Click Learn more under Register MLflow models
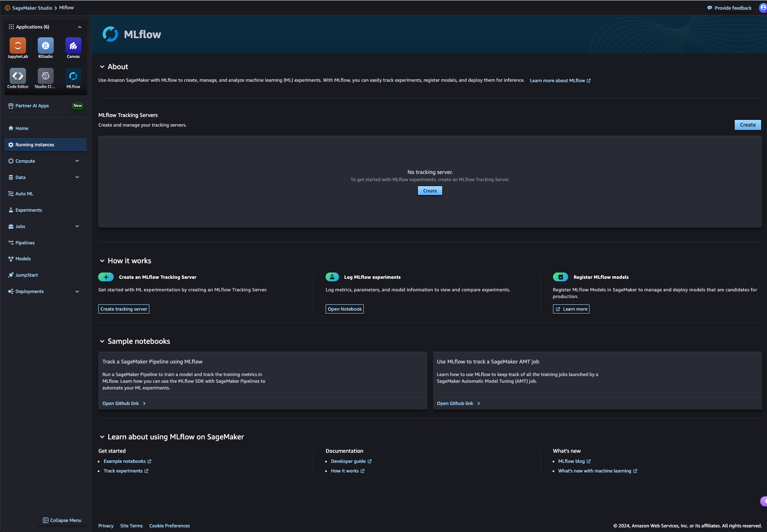The height and width of the screenshot is (532, 767). click(571, 309)
